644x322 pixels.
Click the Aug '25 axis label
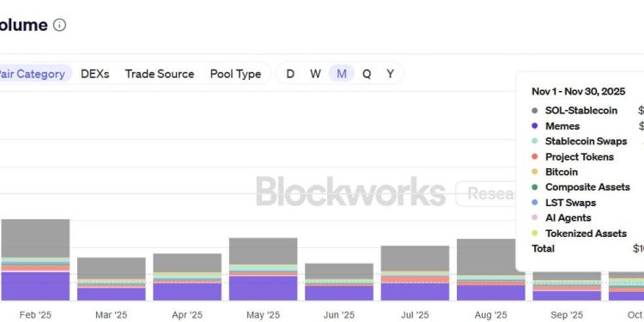click(x=491, y=315)
